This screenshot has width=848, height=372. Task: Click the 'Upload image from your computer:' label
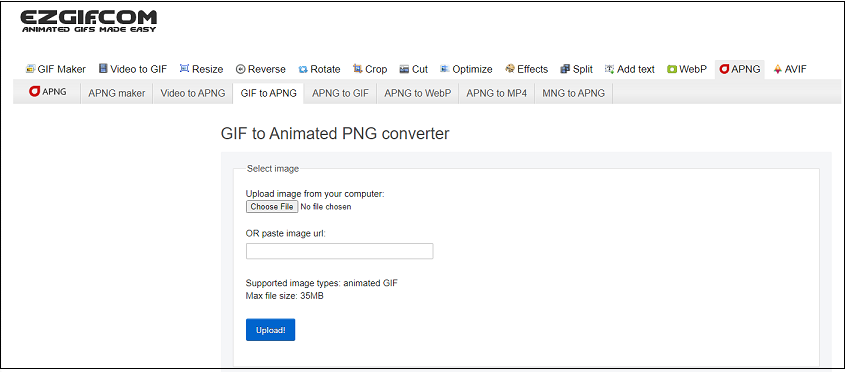point(315,194)
